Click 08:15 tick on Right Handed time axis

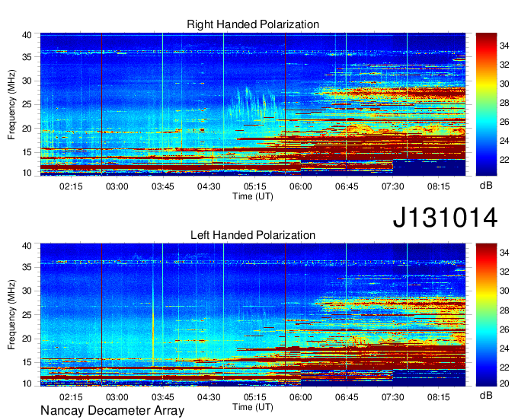click(438, 186)
